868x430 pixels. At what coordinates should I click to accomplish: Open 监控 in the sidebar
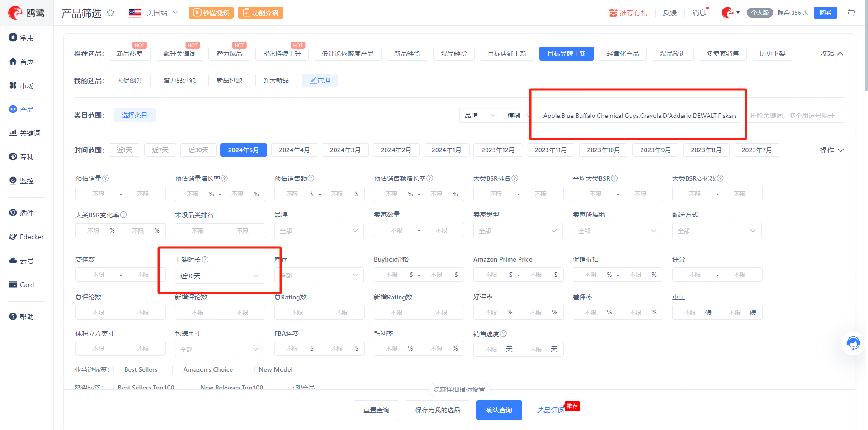tap(22, 181)
